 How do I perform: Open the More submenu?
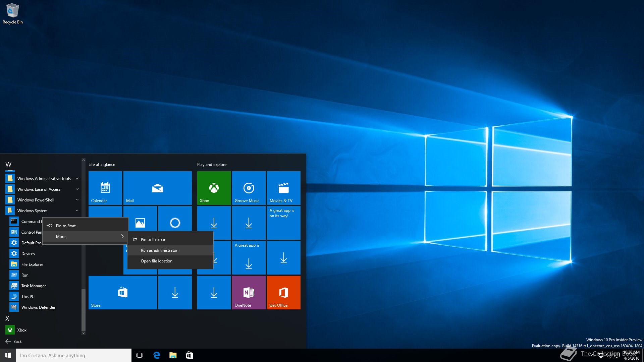(86, 237)
